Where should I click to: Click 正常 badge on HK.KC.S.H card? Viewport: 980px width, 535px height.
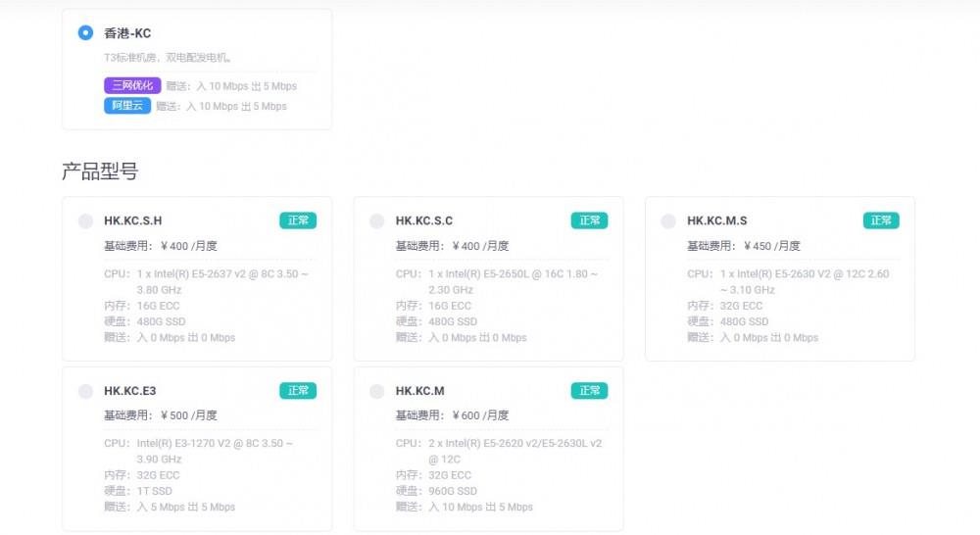[x=298, y=220]
